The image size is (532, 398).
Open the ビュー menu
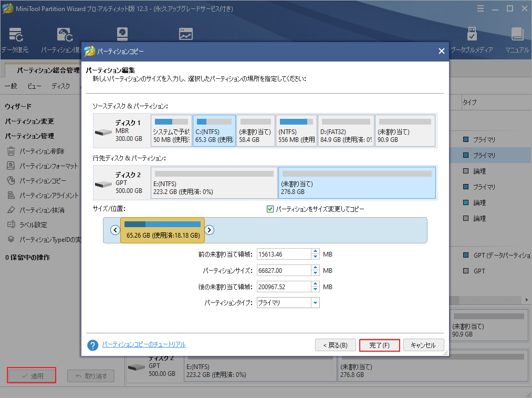pos(33,86)
